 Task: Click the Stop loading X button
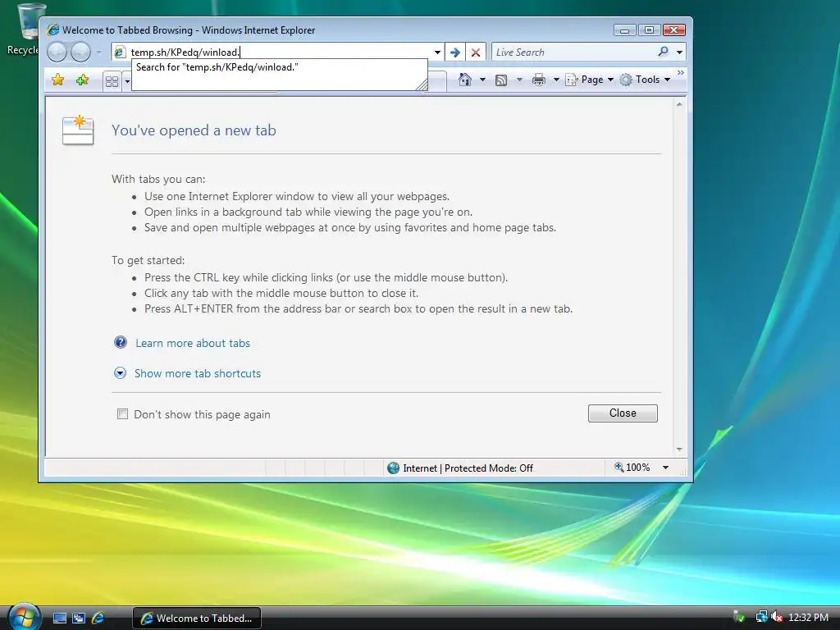475,52
